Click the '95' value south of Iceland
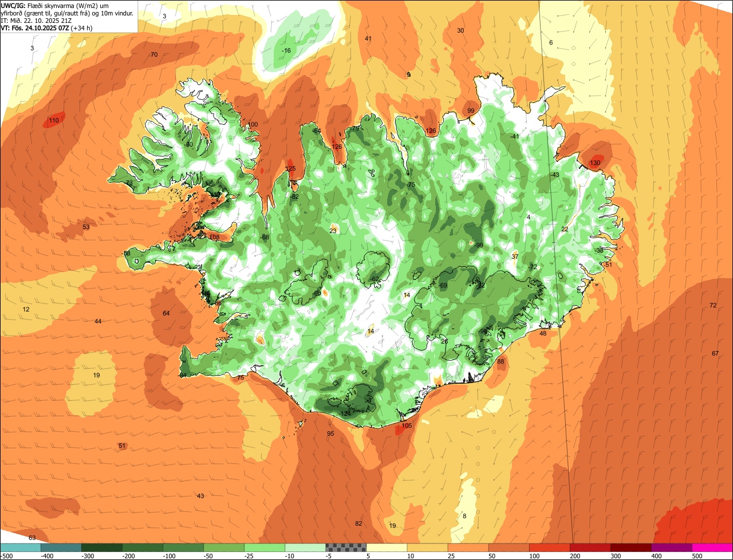 click(330, 433)
